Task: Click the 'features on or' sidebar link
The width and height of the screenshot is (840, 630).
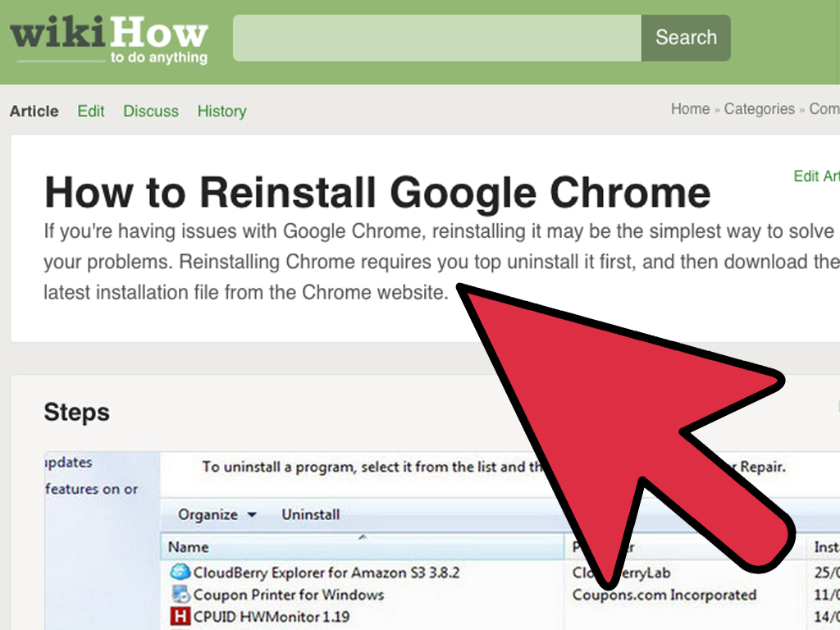Action: 92,489
